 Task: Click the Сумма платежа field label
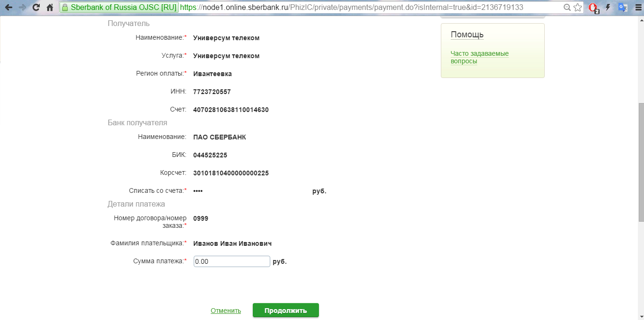pos(160,261)
